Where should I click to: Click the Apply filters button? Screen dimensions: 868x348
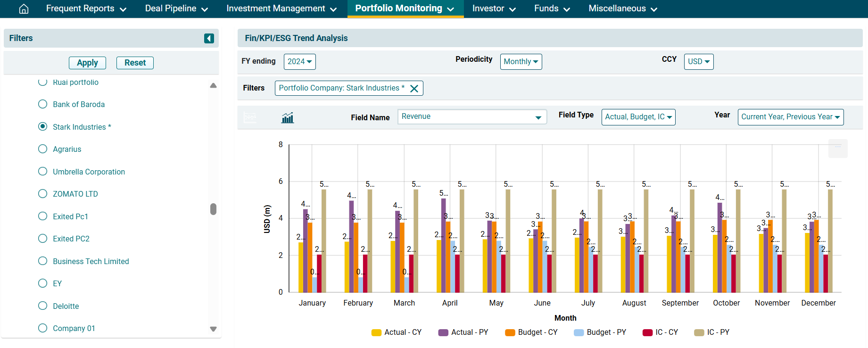(x=87, y=63)
